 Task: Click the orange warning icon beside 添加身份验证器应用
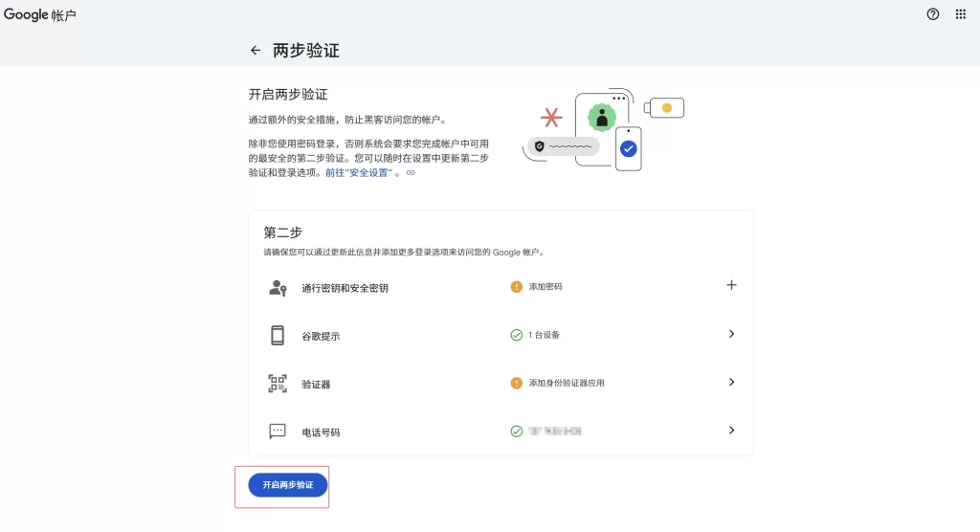(516, 384)
